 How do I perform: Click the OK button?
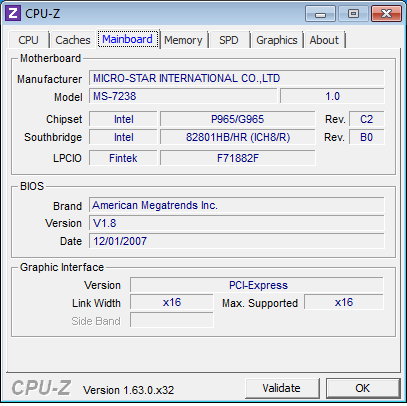(x=363, y=388)
